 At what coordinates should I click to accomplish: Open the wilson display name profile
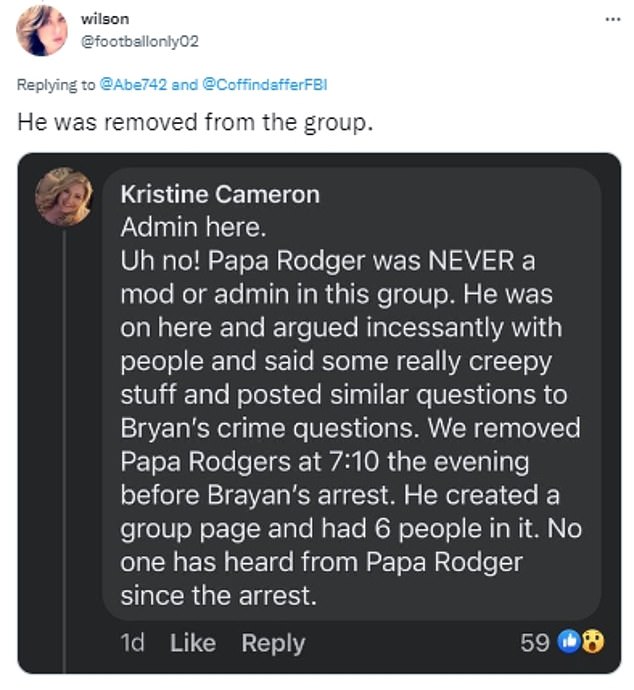(104, 19)
